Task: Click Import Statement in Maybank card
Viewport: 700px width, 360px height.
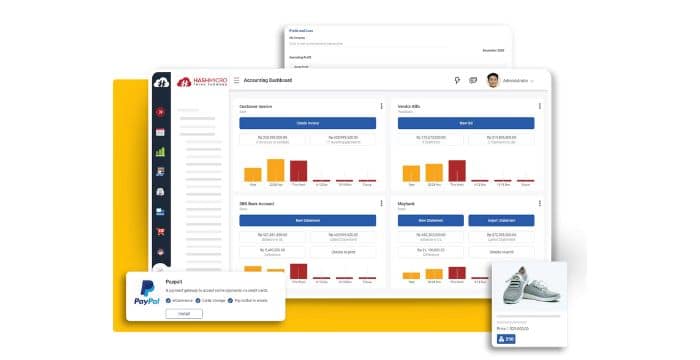Action: pyautogui.click(x=501, y=221)
